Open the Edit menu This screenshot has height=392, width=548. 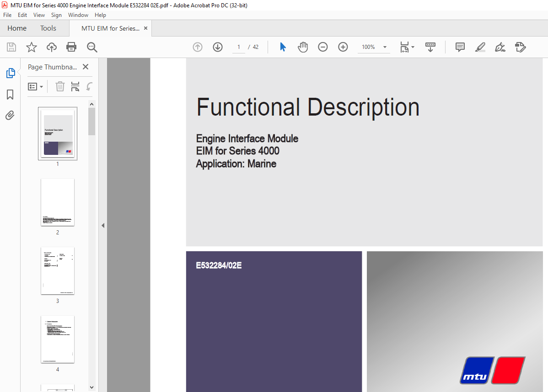[x=22, y=15]
